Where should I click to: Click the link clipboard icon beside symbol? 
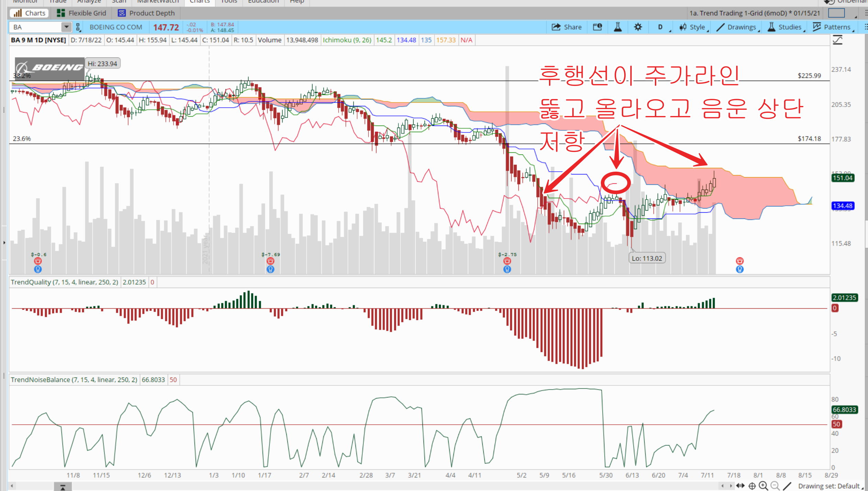click(78, 27)
